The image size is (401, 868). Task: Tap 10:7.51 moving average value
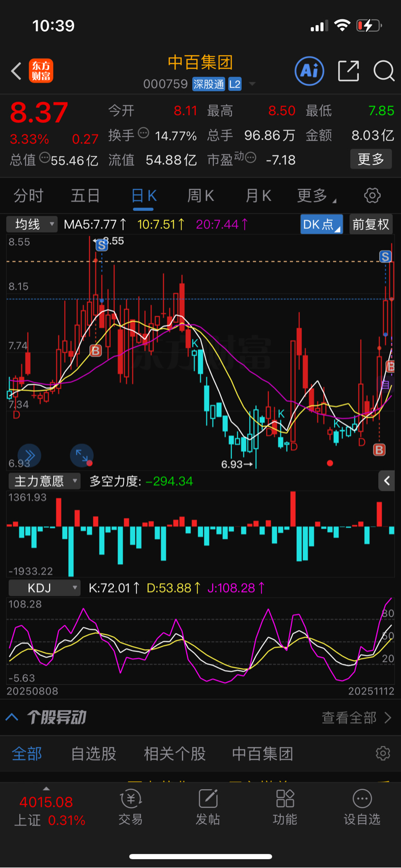[161, 224]
